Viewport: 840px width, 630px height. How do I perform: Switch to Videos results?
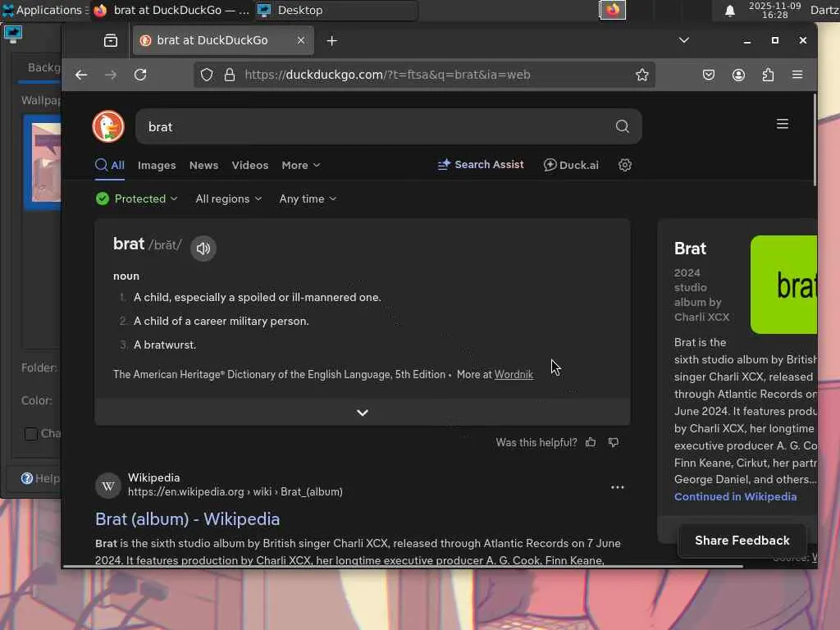[250, 166]
